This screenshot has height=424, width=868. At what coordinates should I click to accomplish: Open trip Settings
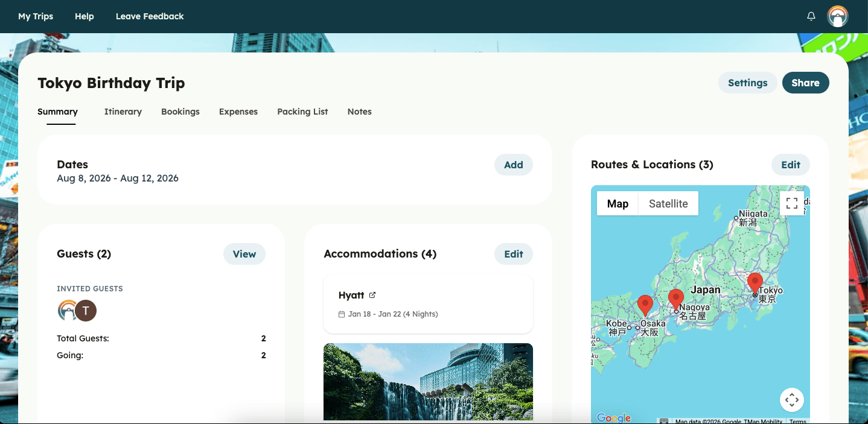click(x=747, y=83)
